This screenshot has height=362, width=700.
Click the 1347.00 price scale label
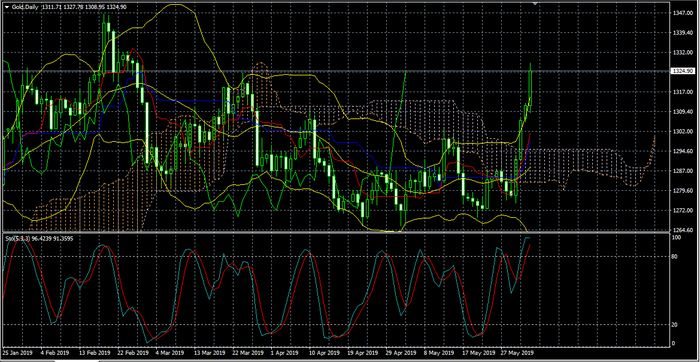tap(683, 14)
